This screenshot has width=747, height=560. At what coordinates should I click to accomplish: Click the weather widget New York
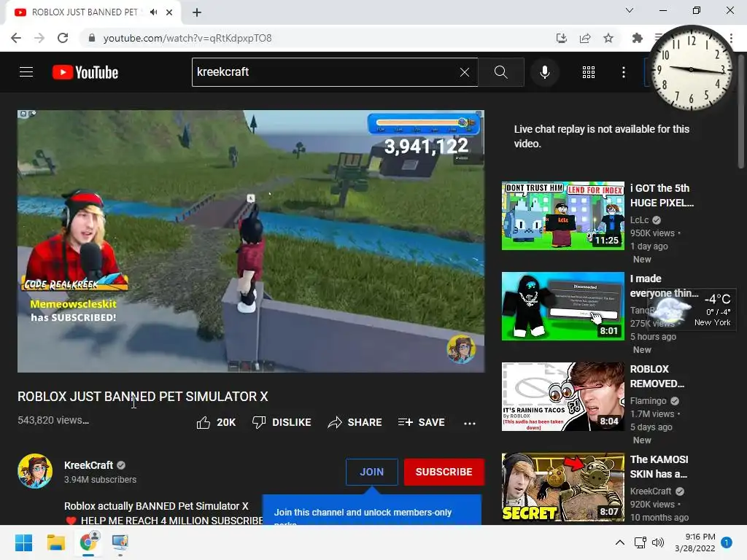point(692,309)
